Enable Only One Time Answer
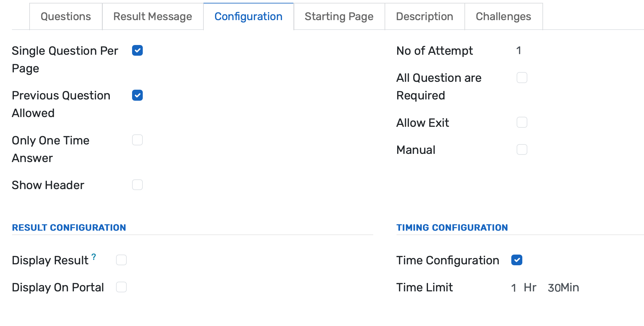The height and width of the screenshot is (326, 644). [x=137, y=140]
